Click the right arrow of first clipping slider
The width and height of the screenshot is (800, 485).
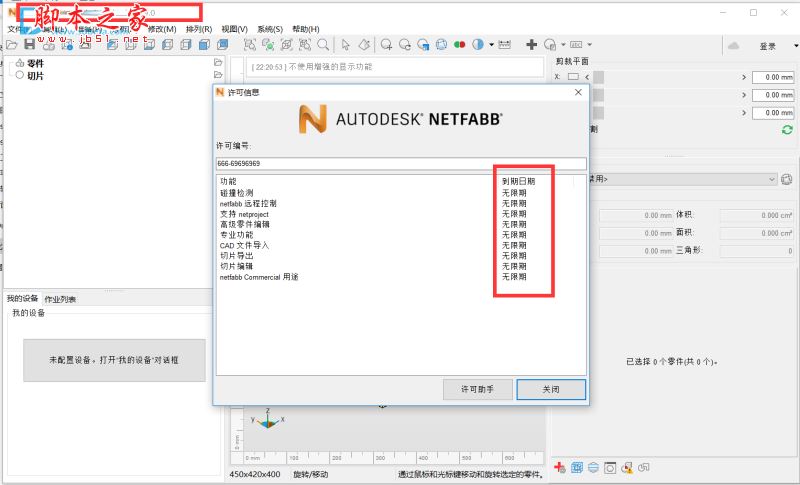coord(744,77)
